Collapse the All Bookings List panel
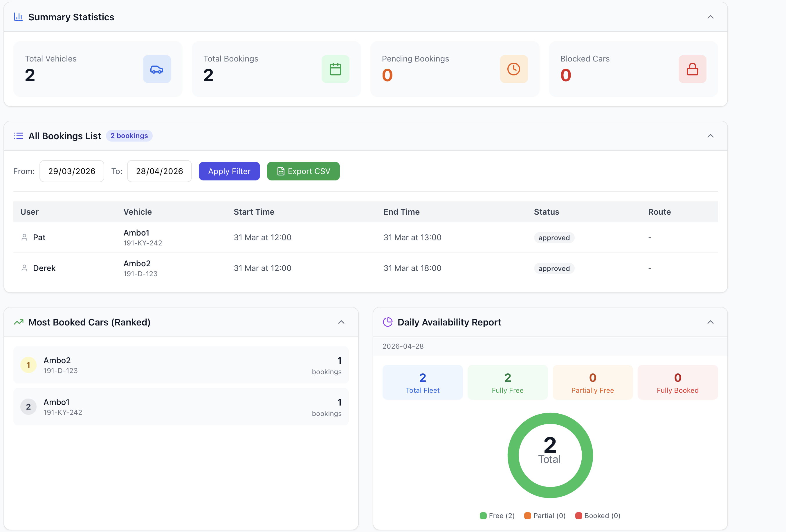This screenshot has width=786, height=532. [710, 136]
